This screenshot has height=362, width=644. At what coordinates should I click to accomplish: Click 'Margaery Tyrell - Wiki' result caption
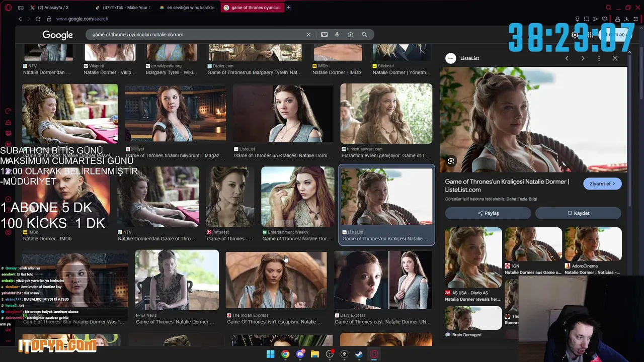coord(172,72)
